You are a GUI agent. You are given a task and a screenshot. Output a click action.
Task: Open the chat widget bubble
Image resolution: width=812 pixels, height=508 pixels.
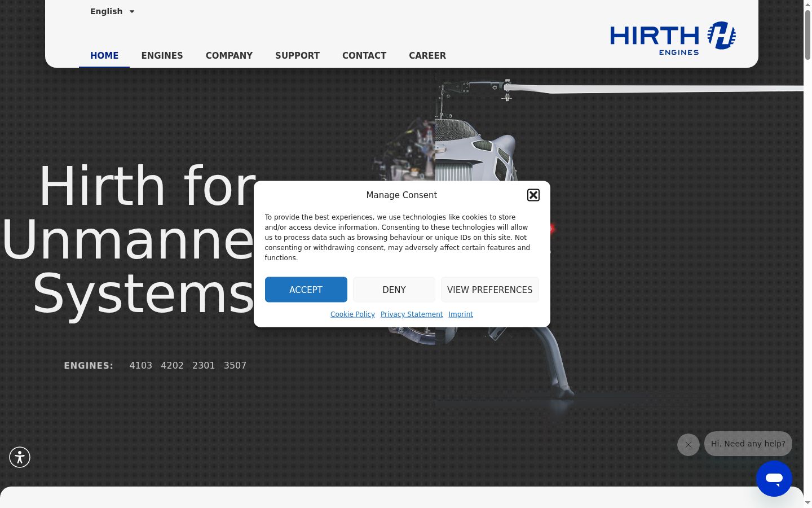coord(774,479)
